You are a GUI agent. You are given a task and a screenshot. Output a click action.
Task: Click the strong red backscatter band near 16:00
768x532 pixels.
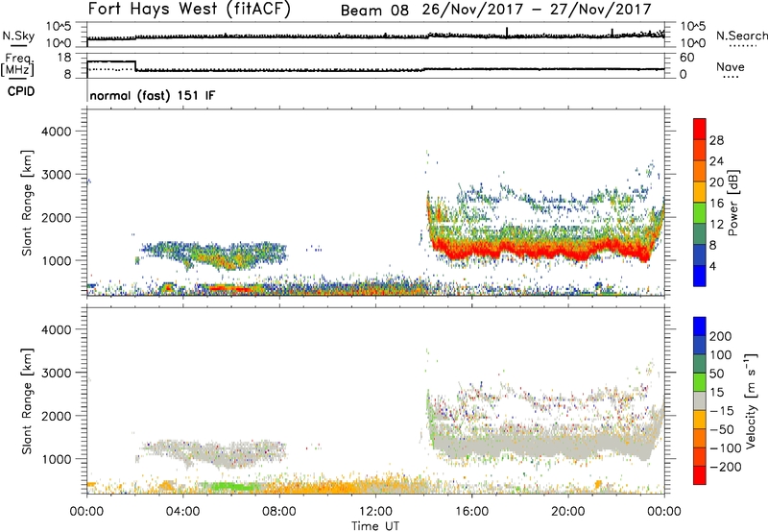tap(472, 248)
